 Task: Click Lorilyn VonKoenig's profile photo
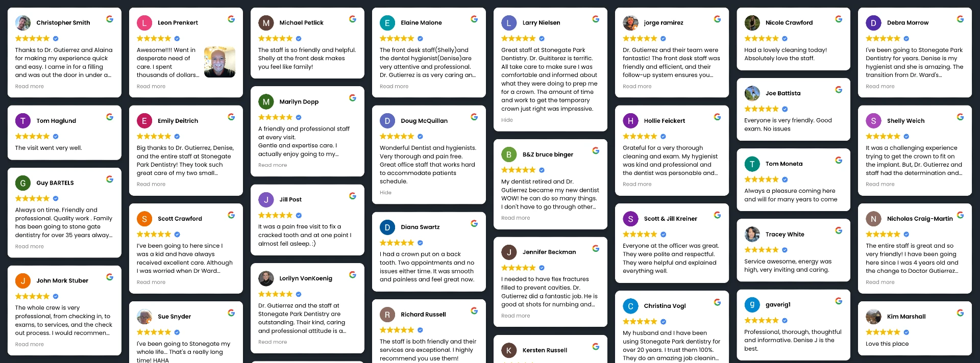pyautogui.click(x=266, y=279)
